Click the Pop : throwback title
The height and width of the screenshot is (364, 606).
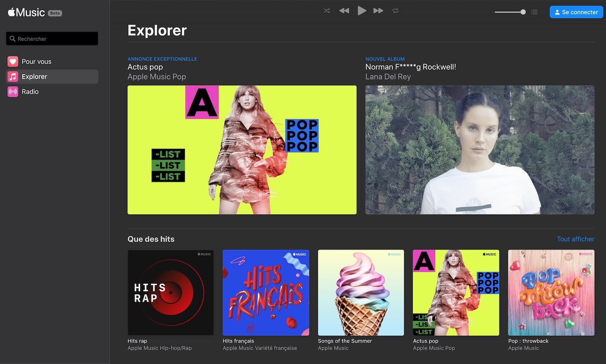529,341
